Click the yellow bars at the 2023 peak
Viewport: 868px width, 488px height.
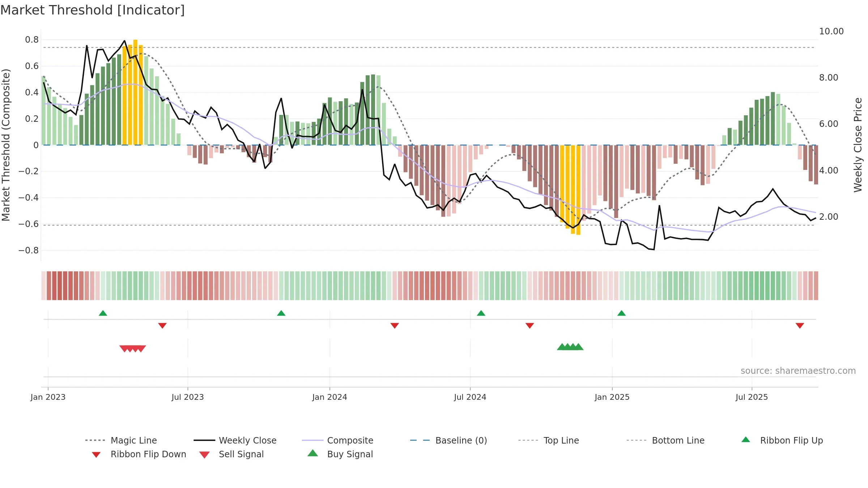[x=133, y=92]
